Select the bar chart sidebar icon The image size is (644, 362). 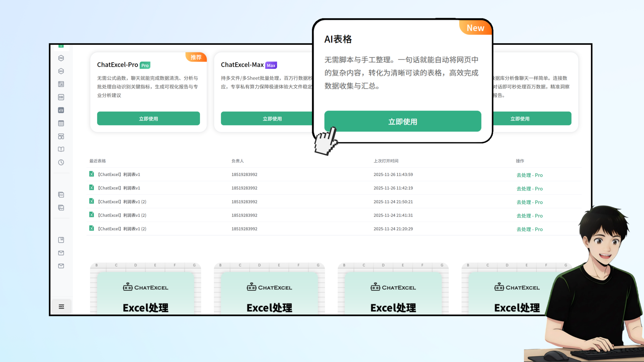coord(61,110)
